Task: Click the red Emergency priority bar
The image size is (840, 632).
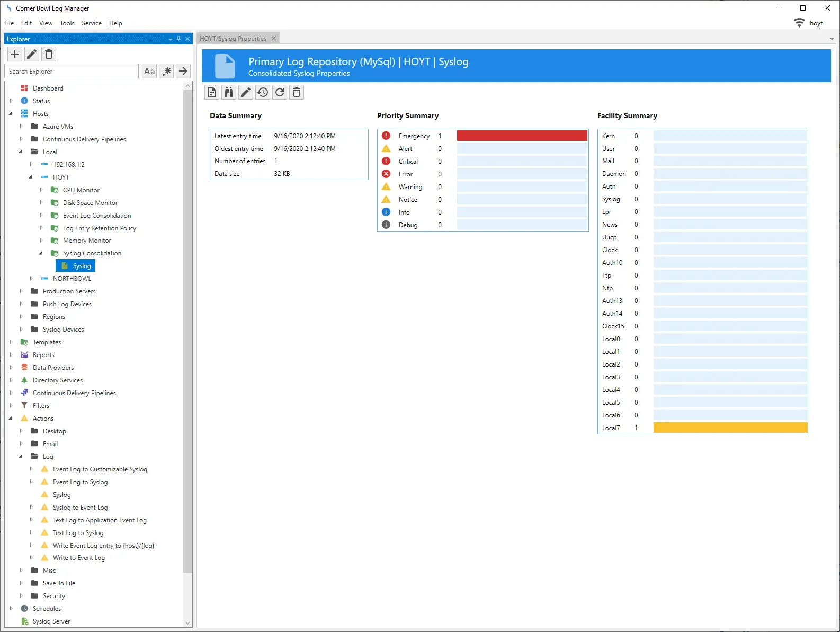Action: tap(522, 136)
